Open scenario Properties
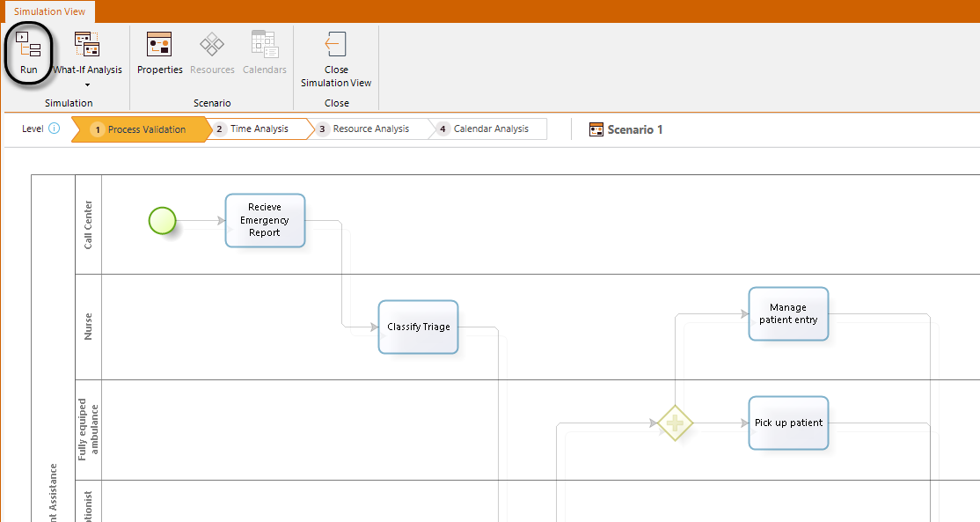The height and width of the screenshot is (522, 980). [x=159, y=53]
